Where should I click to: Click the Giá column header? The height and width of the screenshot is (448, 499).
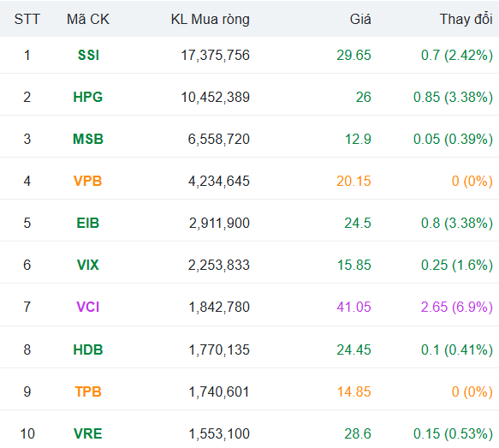click(x=360, y=19)
